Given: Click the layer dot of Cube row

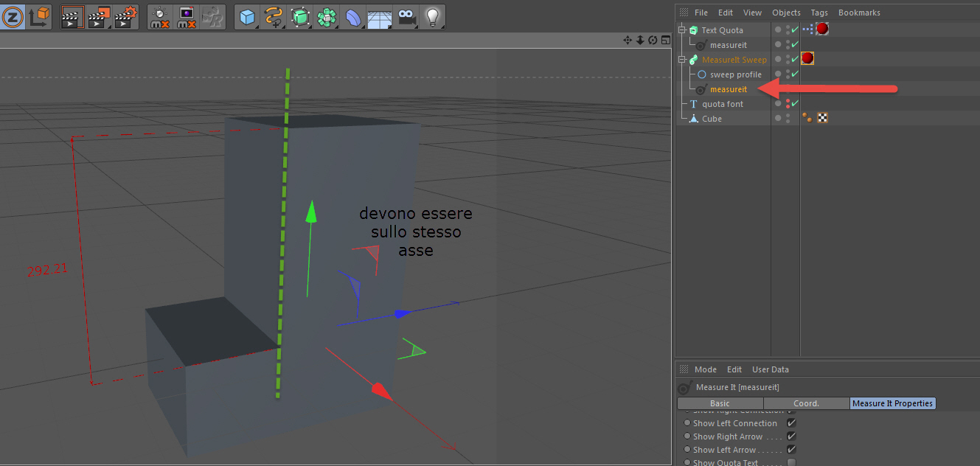Looking at the screenshot, I should coord(777,118).
